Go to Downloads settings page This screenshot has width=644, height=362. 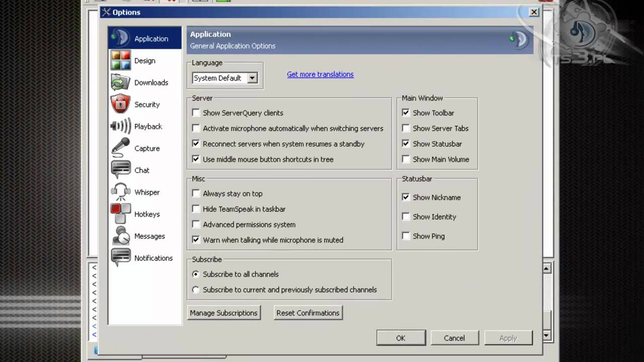click(x=151, y=82)
